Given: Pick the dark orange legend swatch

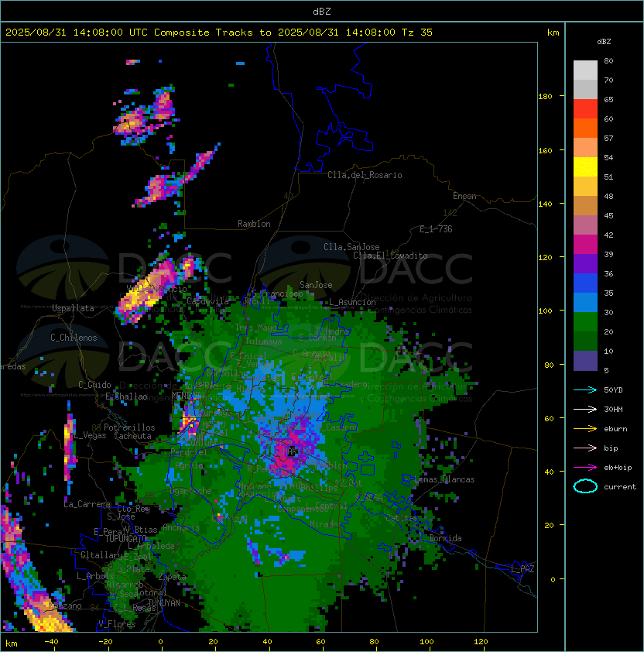Looking at the screenshot, I should (x=585, y=128).
